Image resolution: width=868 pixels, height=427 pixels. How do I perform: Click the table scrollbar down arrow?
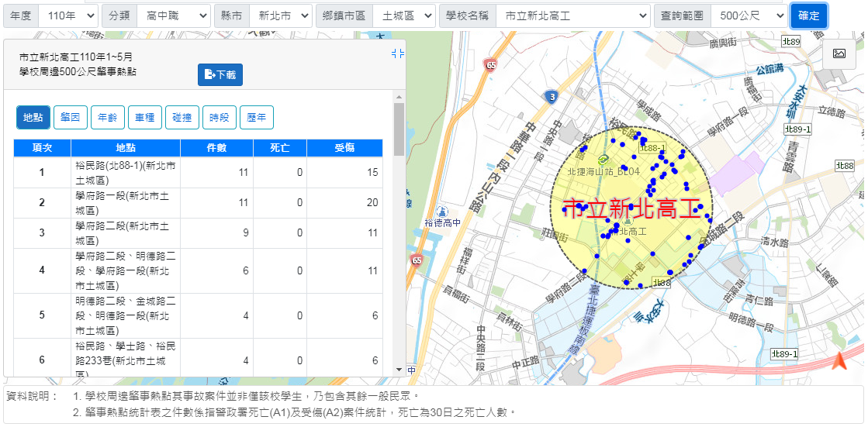[399, 370]
